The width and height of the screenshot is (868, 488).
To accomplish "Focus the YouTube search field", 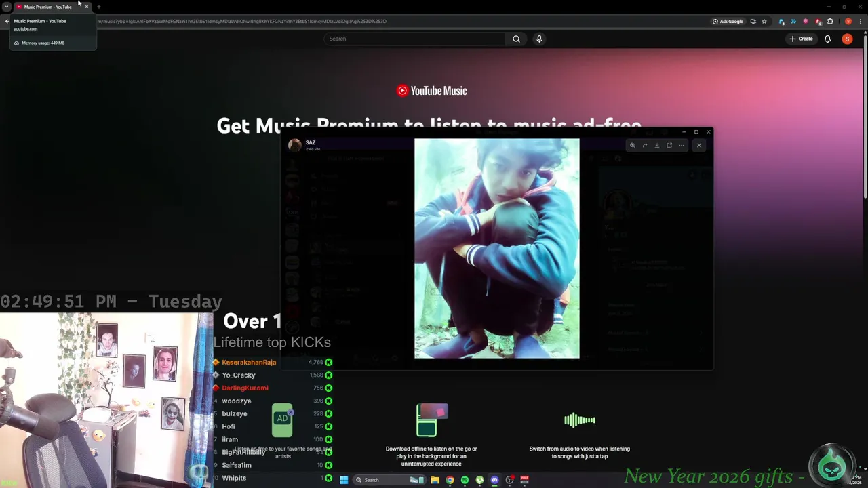I will [414, 39].
